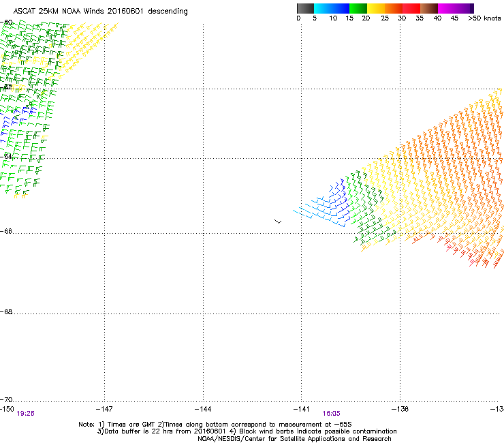This screenshot has height=443, width=504.
Task: Click the gray 0-5 knots segment of color bar
Action: [x=305, y=8]
